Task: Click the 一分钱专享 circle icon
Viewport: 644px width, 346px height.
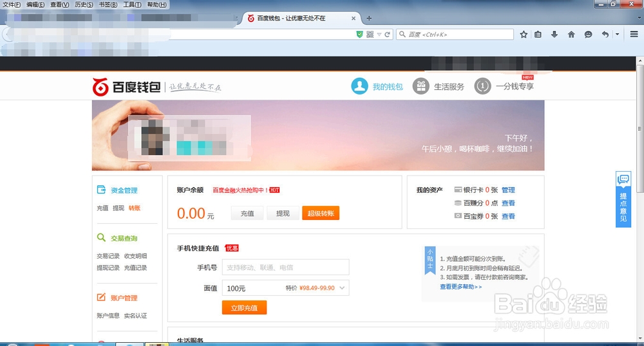Action: coord(482,86)
